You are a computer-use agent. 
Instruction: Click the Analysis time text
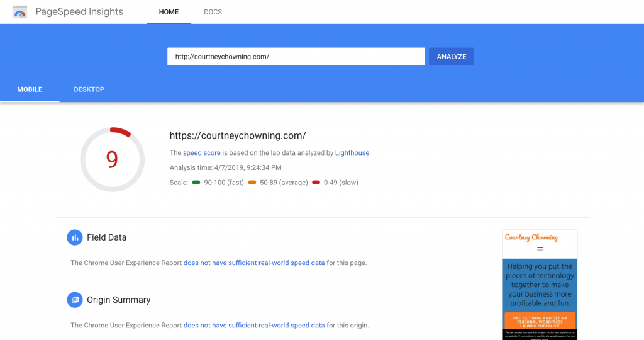tap(226, 167)
